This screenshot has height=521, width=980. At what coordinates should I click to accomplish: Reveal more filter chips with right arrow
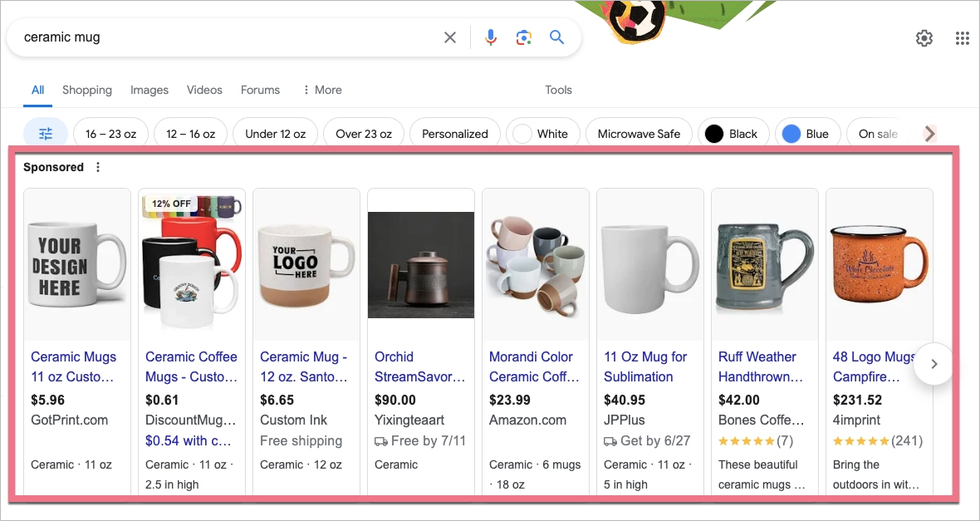pos(929,133)
